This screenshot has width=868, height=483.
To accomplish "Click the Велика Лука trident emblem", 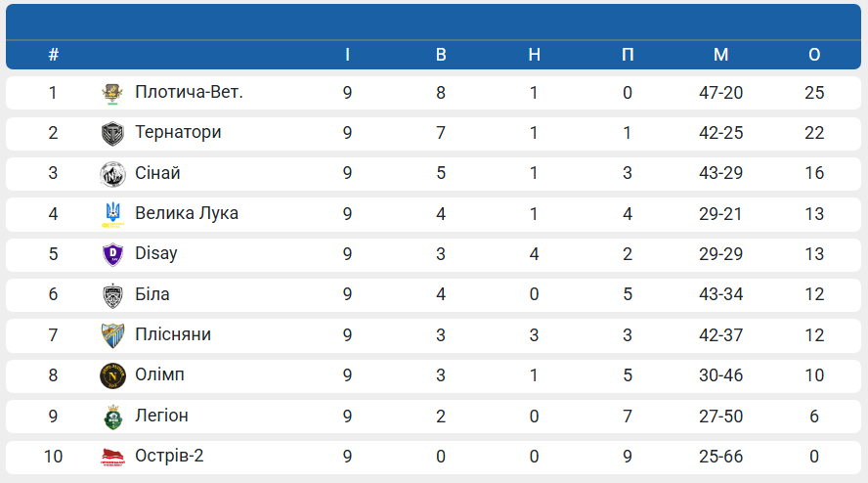I will [112, 214].
